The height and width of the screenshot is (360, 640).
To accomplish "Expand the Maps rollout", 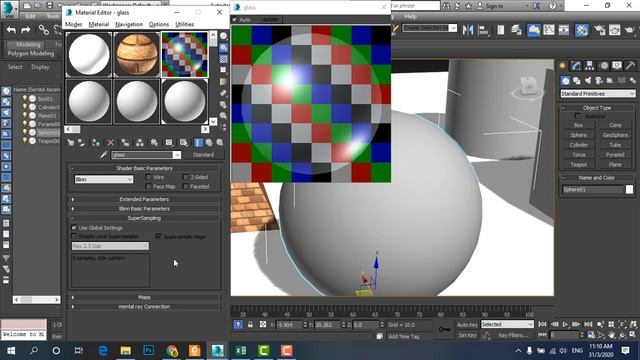I will (x=144, y=297).
